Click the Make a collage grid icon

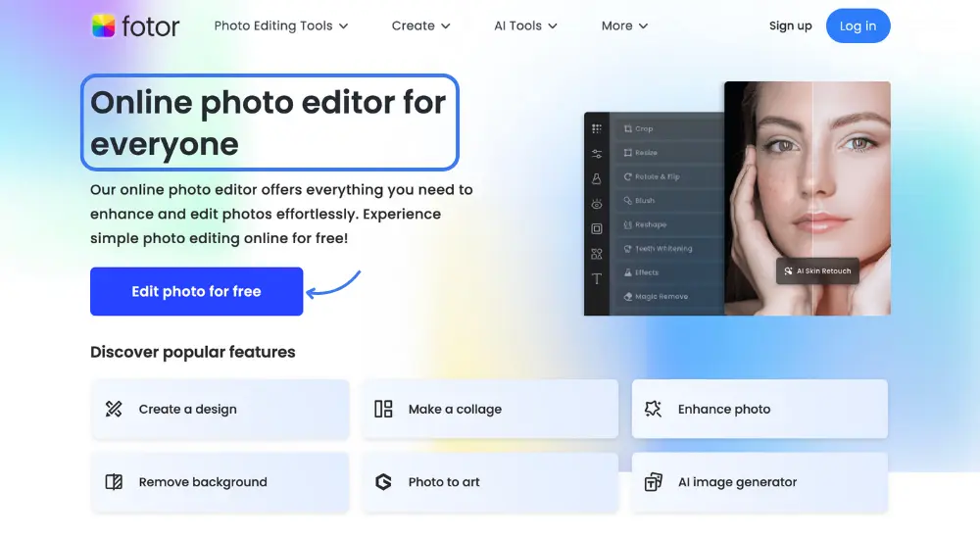click(383, 409)
